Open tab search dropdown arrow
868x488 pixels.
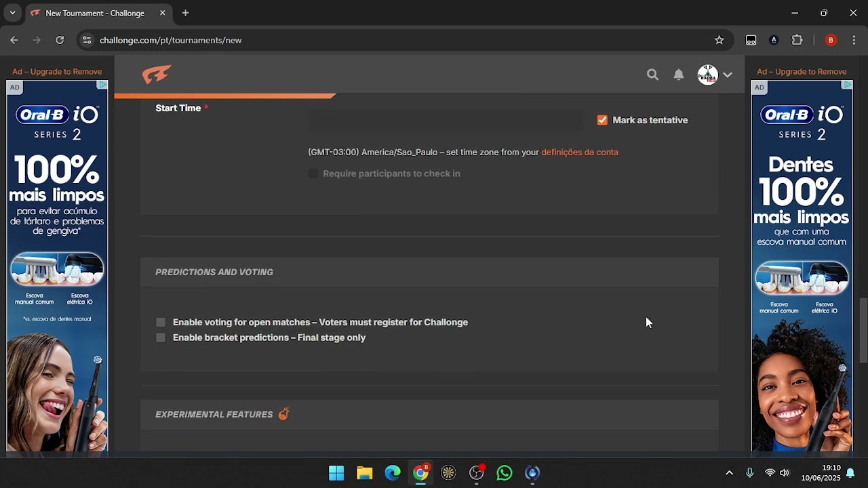tap(12, 13)
